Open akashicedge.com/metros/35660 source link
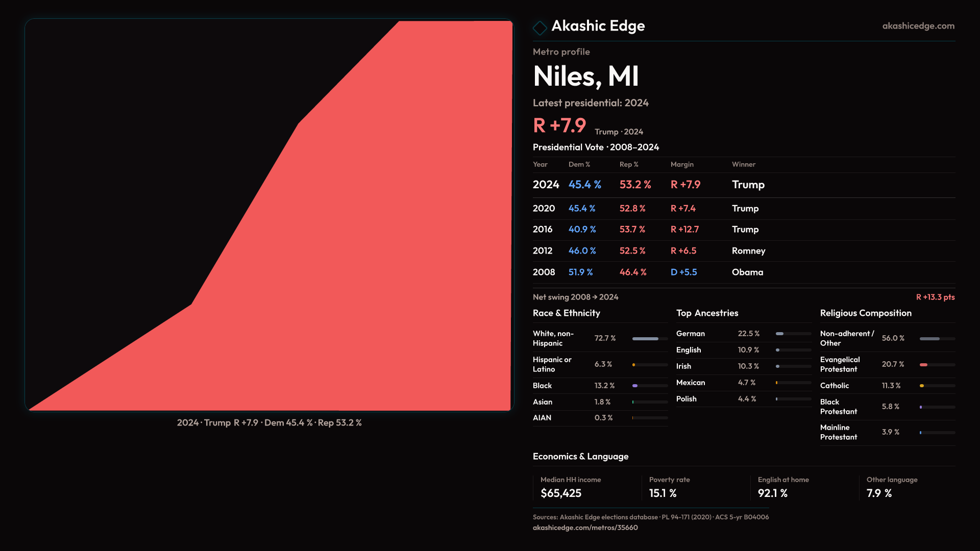Viewport: 980px width, 551px height. click(585, 528)
